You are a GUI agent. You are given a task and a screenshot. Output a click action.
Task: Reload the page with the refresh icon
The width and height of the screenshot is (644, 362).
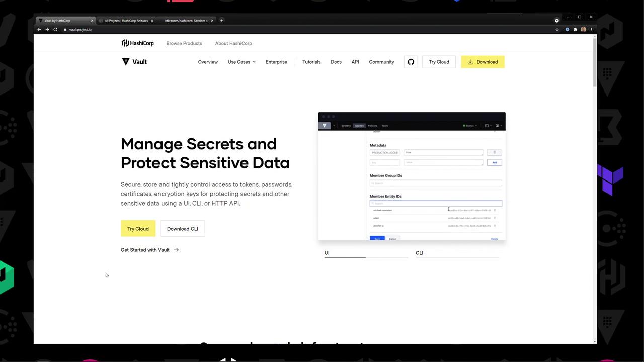pos(55,29)
